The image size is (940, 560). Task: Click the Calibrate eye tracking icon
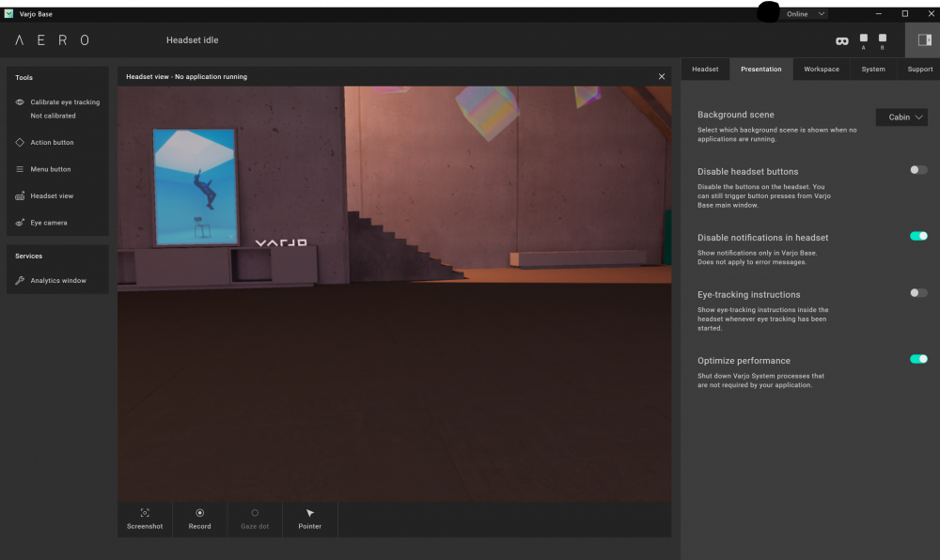pos(21,102)
